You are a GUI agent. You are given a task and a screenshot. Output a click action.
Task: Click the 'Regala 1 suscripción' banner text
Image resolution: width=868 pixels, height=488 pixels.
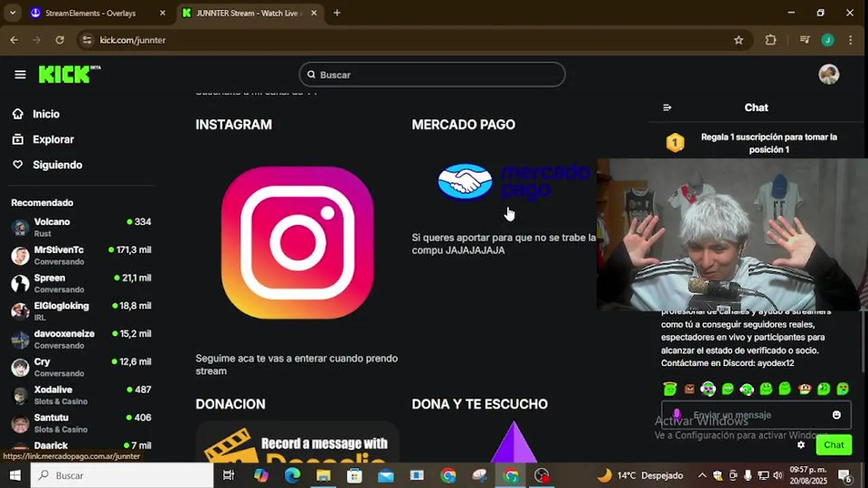click(769, 143)
